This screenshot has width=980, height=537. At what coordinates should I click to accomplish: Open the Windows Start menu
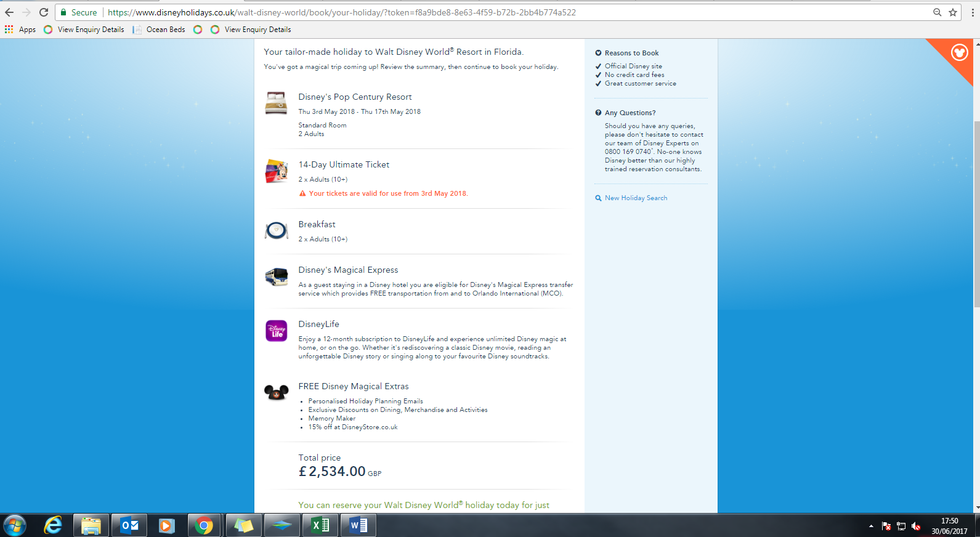click(15, 525)
